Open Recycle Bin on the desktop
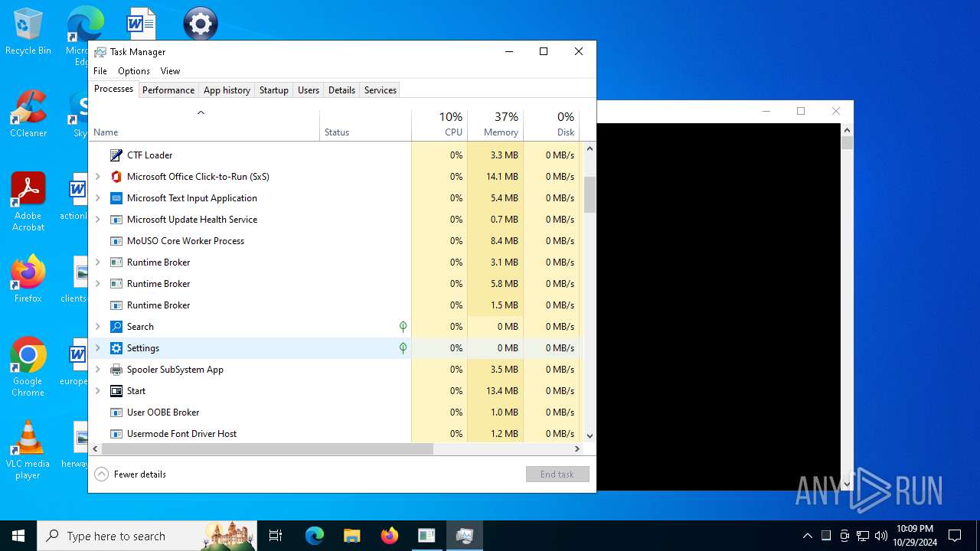The height and width of the screenshot is (551, 980). pos(28,32)
